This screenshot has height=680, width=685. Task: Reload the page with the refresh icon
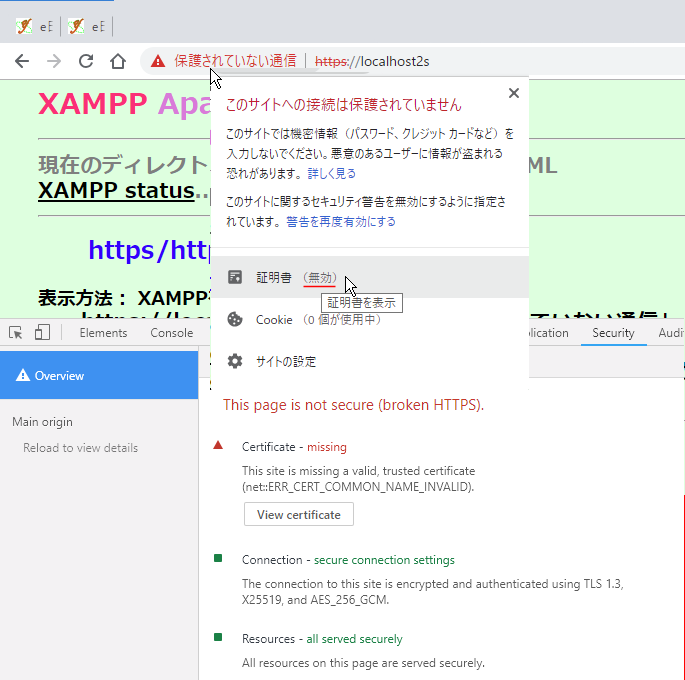click(86, 61)
